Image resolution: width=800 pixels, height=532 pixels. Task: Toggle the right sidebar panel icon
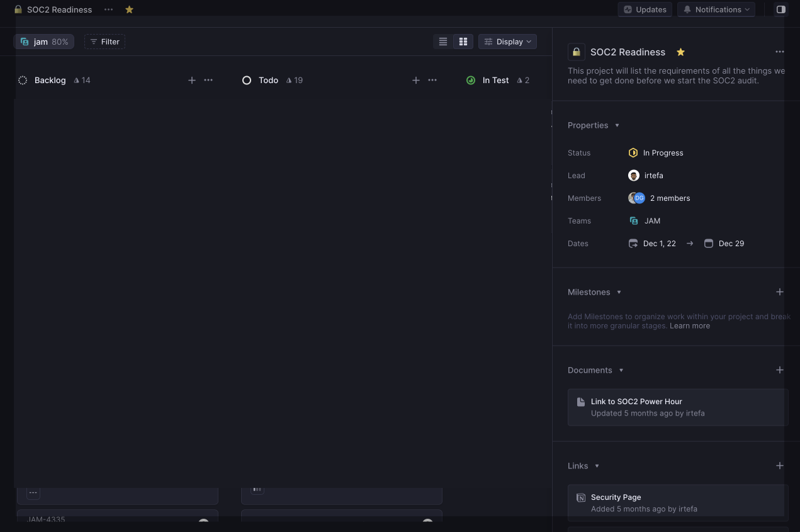[780, 9]
